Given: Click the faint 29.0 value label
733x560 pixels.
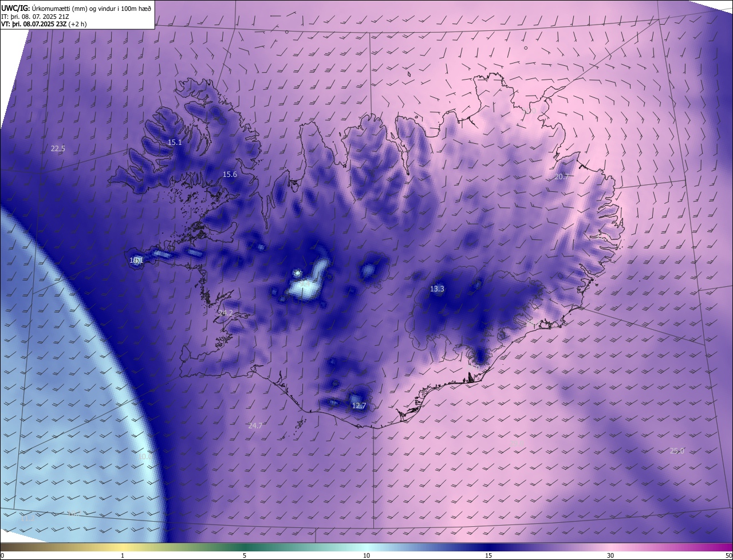Looking at the screenshot, I should 517,443.
